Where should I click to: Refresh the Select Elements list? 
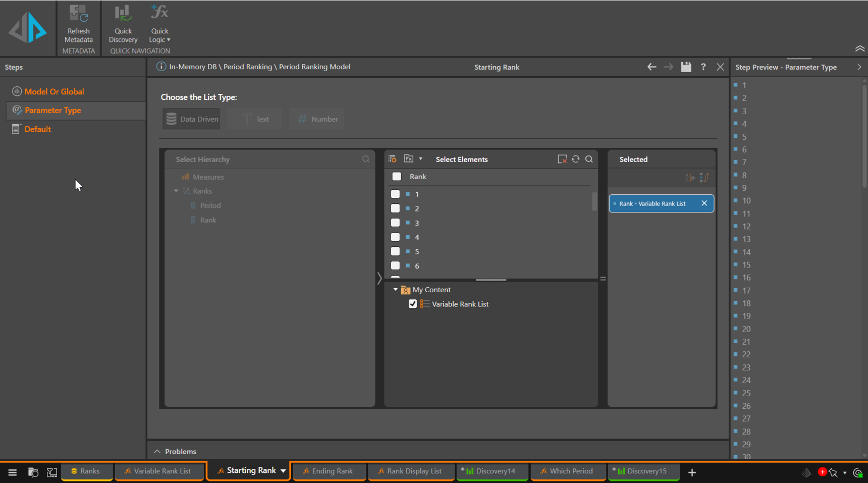575,159
